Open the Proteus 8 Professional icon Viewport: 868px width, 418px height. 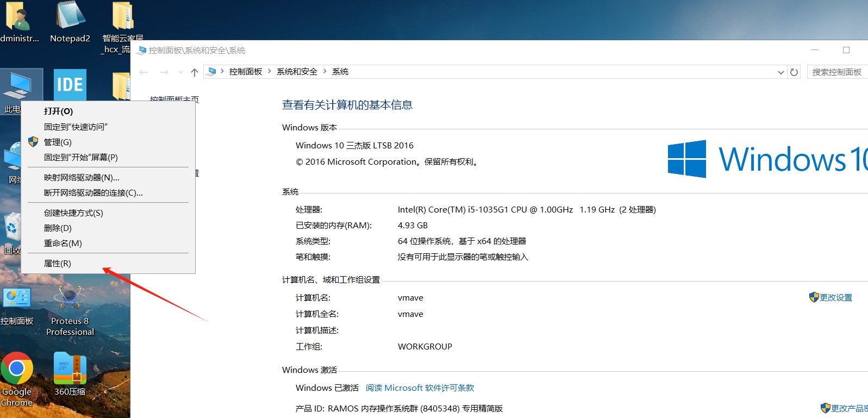[70, 311]
